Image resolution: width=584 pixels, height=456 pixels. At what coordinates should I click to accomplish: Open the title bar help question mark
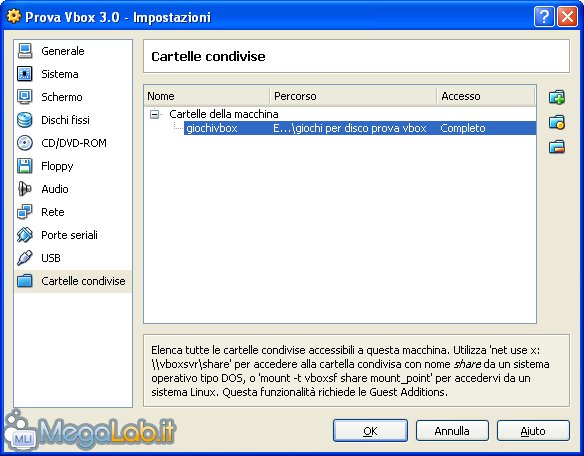pos(544,17)
